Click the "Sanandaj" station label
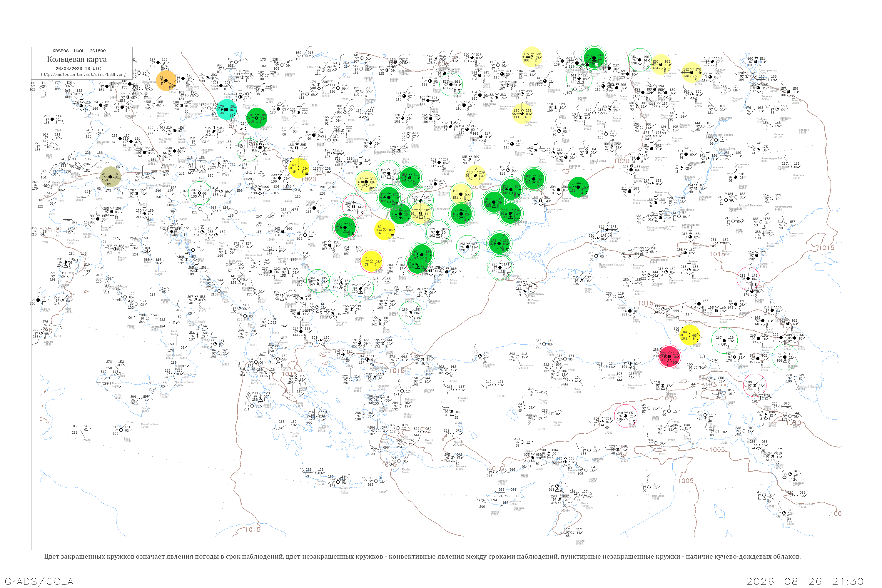 coord(799,483)
